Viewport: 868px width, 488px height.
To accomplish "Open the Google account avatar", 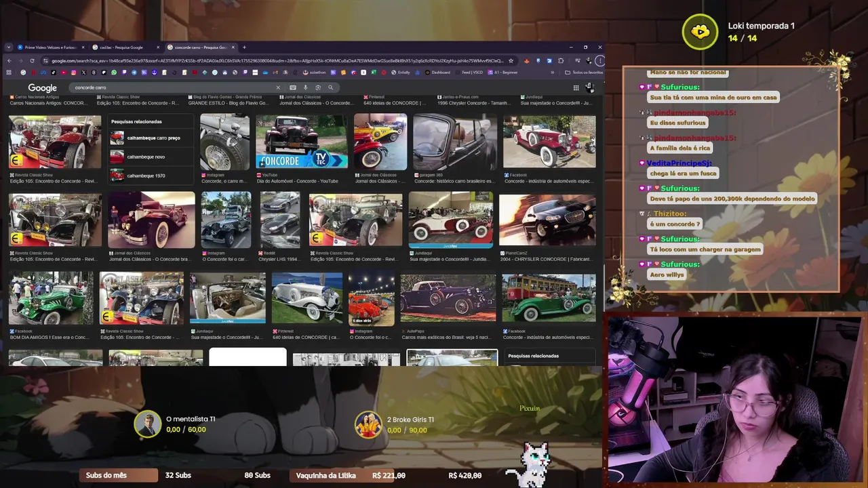I will pyautogui.click(x=590, y=87).
